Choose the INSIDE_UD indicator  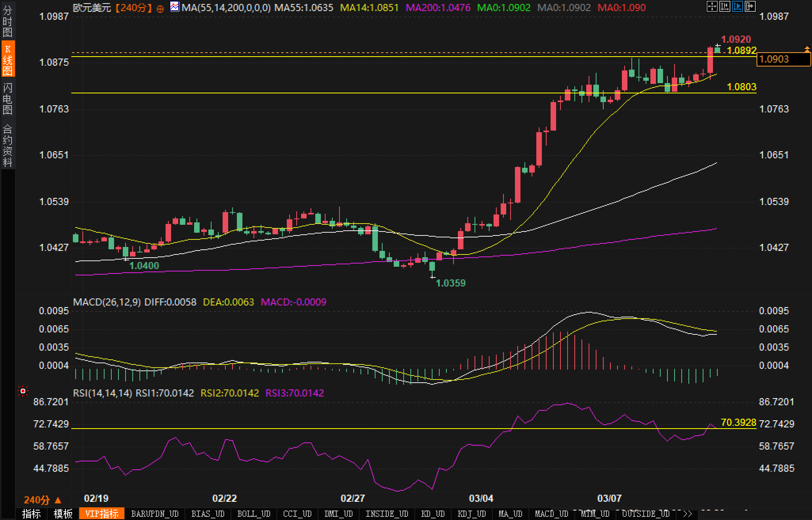coord(387,514)
